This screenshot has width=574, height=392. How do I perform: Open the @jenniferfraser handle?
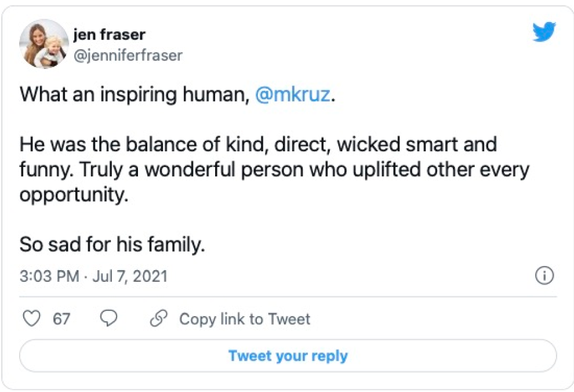point(128,55)
